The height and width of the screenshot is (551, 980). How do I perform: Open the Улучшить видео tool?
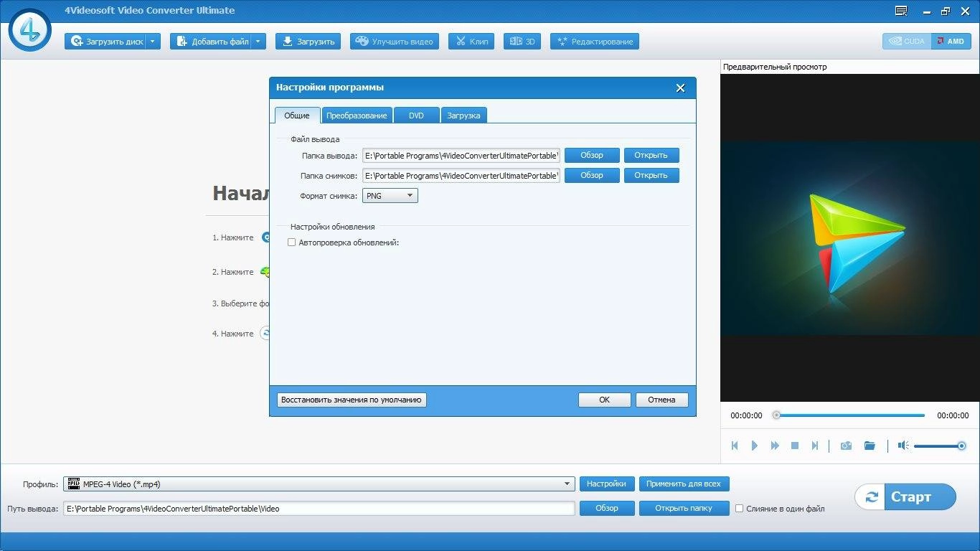(395, 42)
